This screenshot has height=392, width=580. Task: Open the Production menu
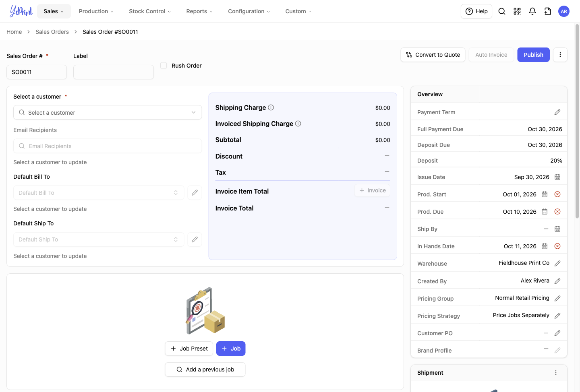pyautogui.click(x=96, y=11)
